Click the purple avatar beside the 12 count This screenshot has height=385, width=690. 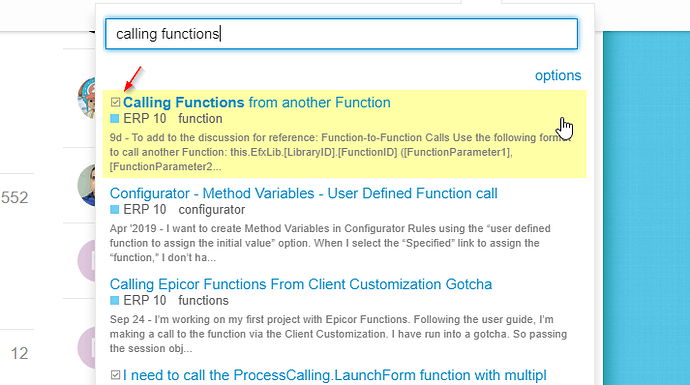(87, 348)
